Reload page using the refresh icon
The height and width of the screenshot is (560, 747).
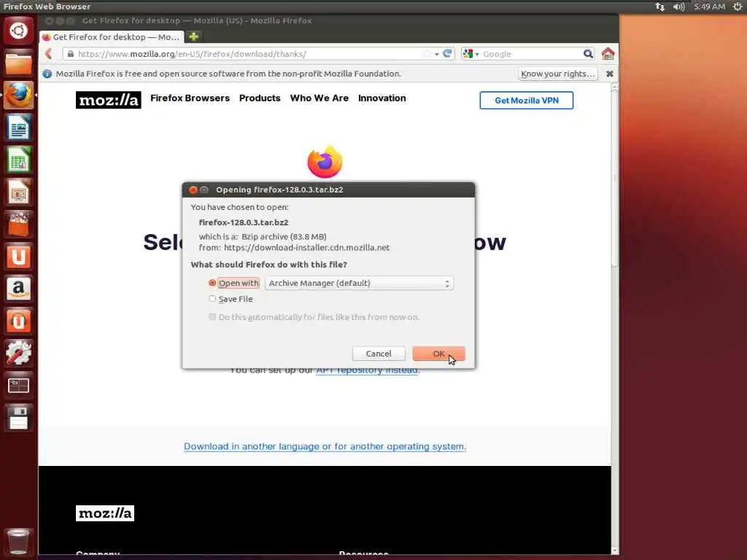(447, 53)
